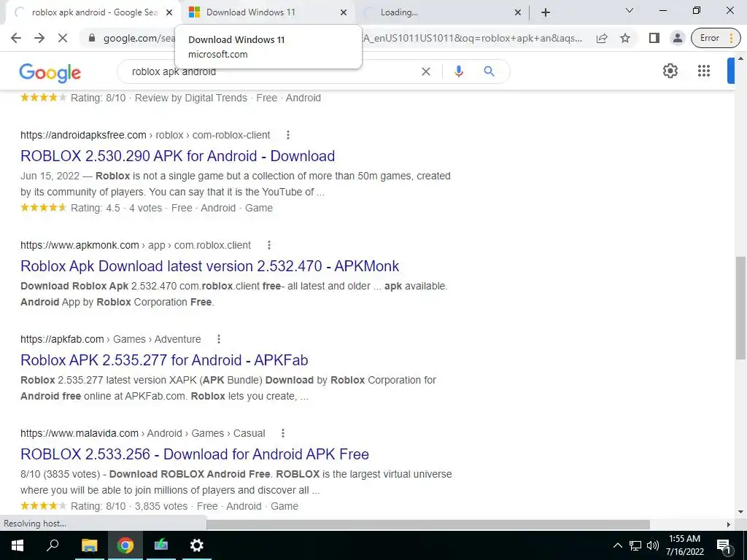Screen dimensions: 747x560
Task: Open Chrome side panel
Action: (x=654, y=38)
